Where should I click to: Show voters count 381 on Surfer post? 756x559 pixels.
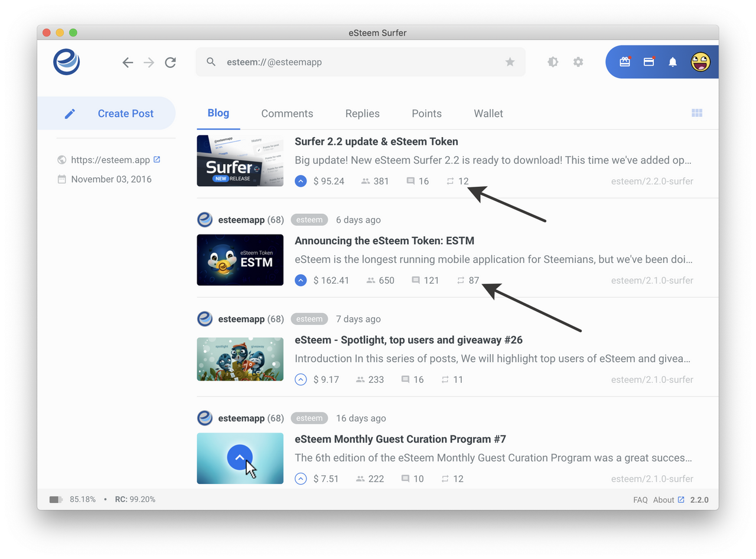(x=374, y=181)
